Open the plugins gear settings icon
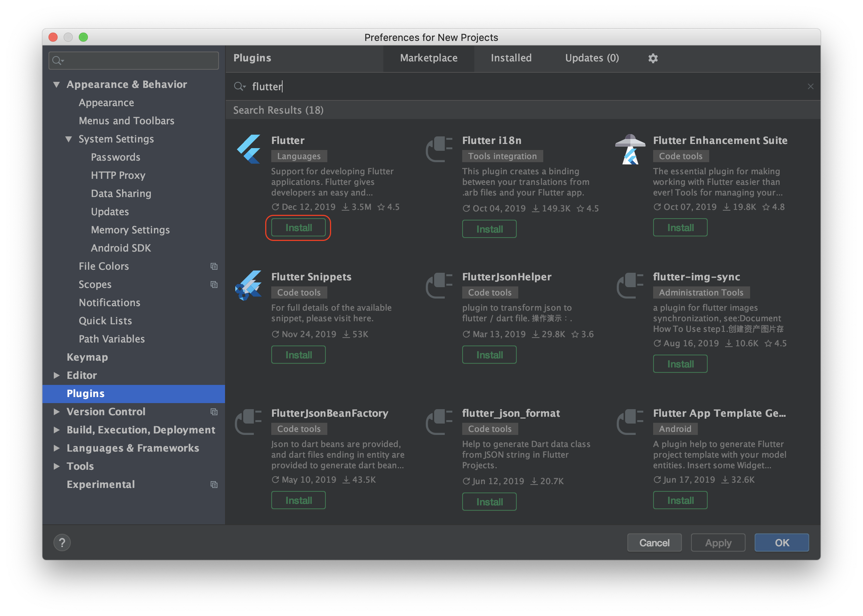 (653, 58)
